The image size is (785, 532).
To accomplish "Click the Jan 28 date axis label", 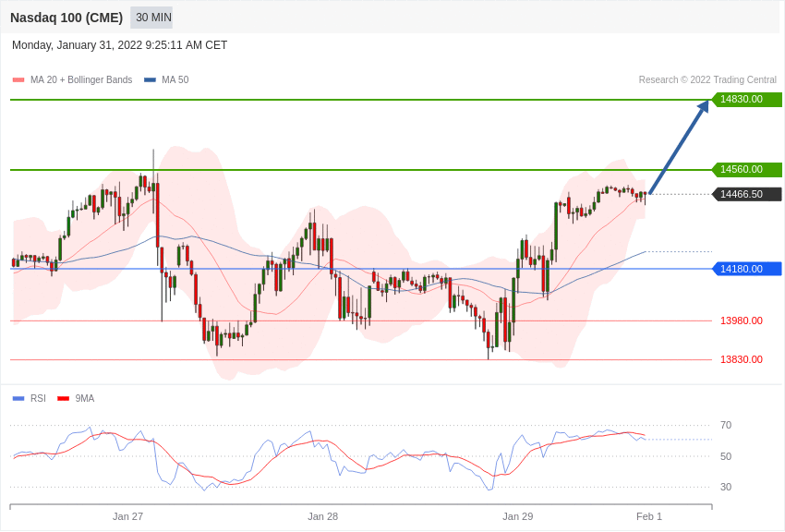I will [x=323, y=516].
